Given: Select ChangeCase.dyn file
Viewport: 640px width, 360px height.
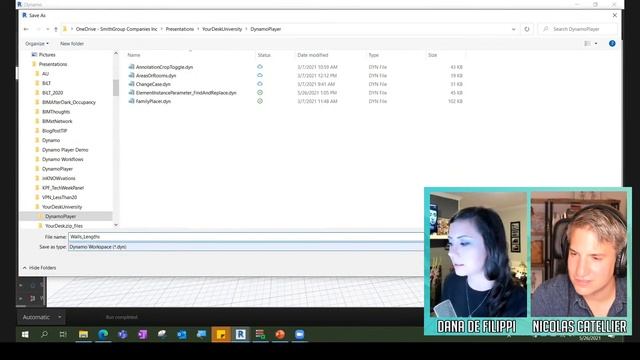Looking at the screenshot, I should tap(153, 84).
